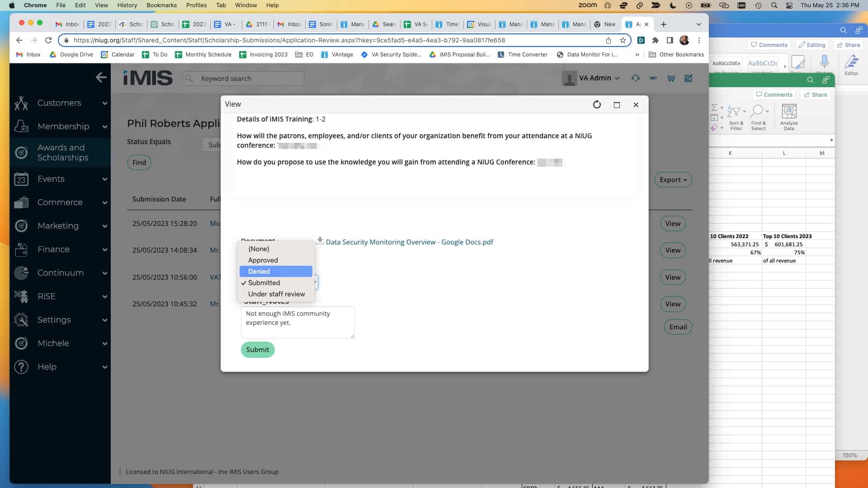868x488 pixels.
Task: Click the iMIS easy edit icon
Action: pos(688,78)
